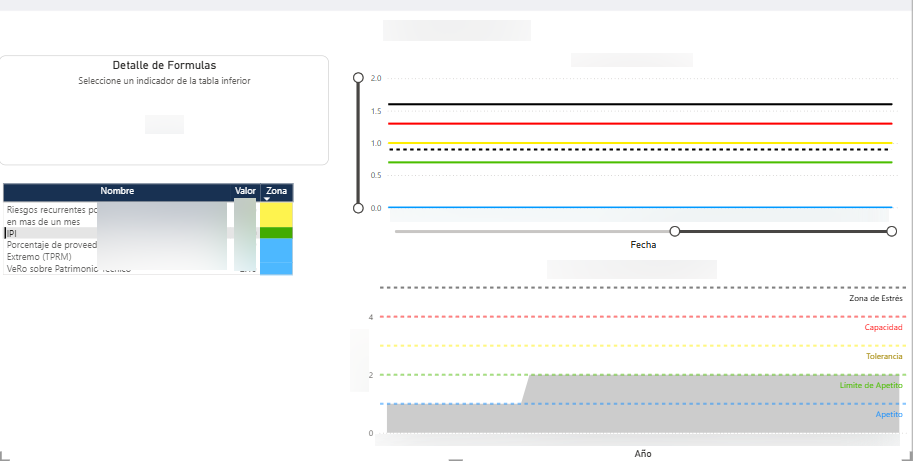
Task: Click the Limite de Apetito label
Action: pyautogui.click(x=871, y=385)
